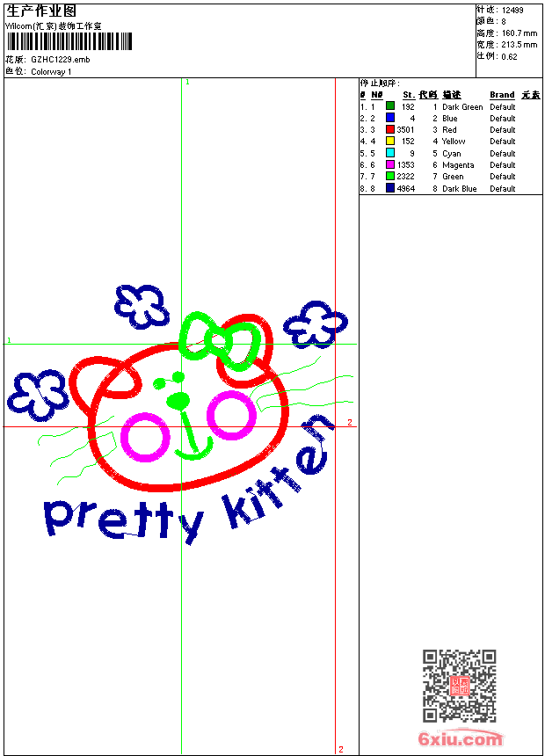Click the left-side dark blue flower
545x756 pixels.
[38, 395]
